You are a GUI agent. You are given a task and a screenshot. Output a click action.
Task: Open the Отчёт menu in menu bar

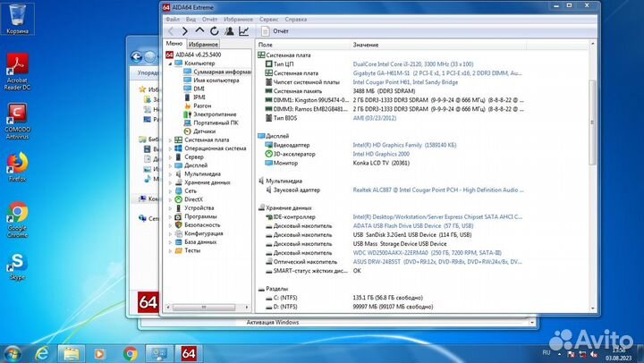(x=209, y=20)
